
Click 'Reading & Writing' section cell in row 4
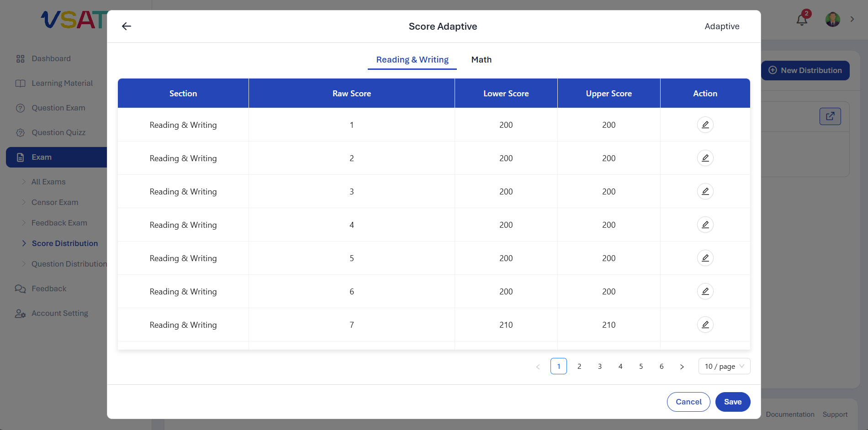(183, 225)
